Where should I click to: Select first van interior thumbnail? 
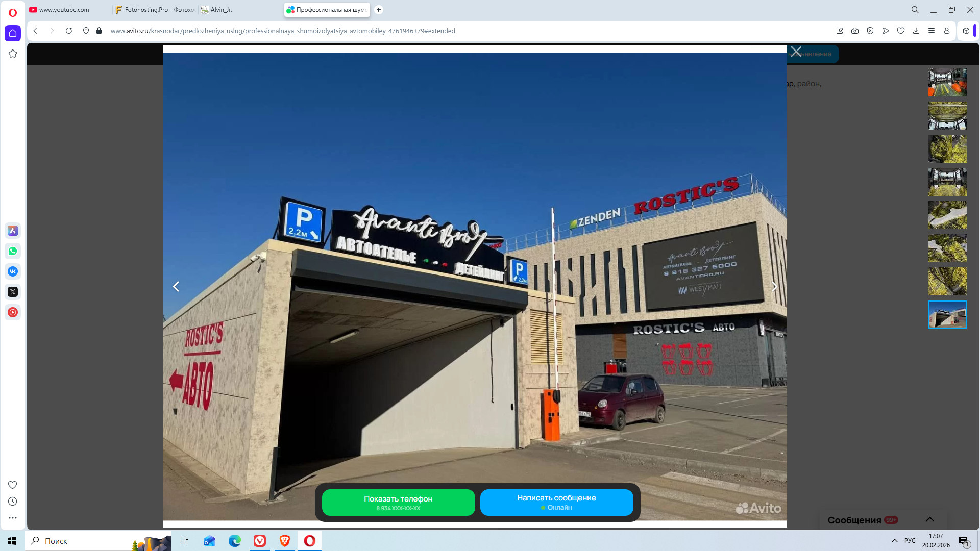947,82
